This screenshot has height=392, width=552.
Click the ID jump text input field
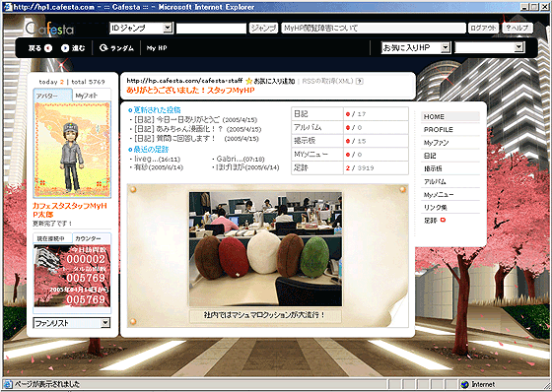211,29
